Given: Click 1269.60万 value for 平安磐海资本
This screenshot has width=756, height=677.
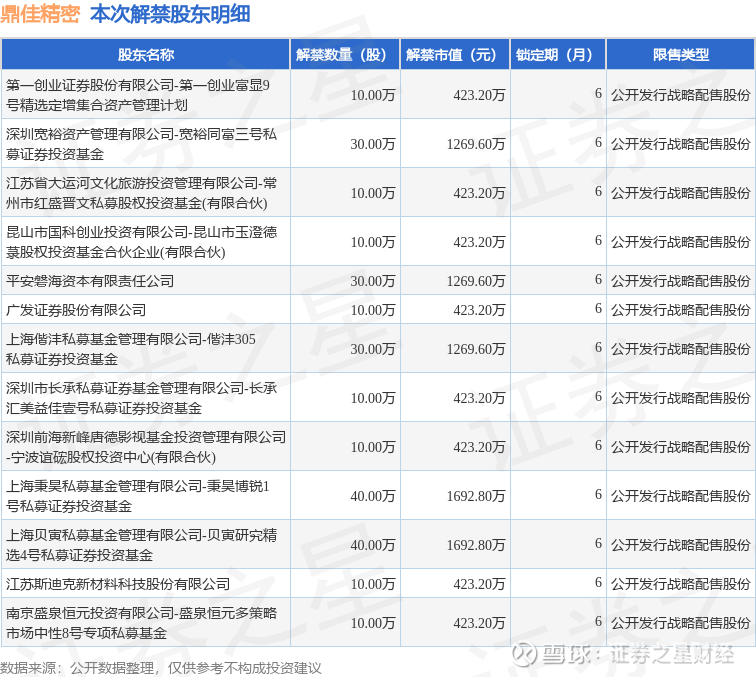Looking at the screenshot, I should click(x=476, y=281).
